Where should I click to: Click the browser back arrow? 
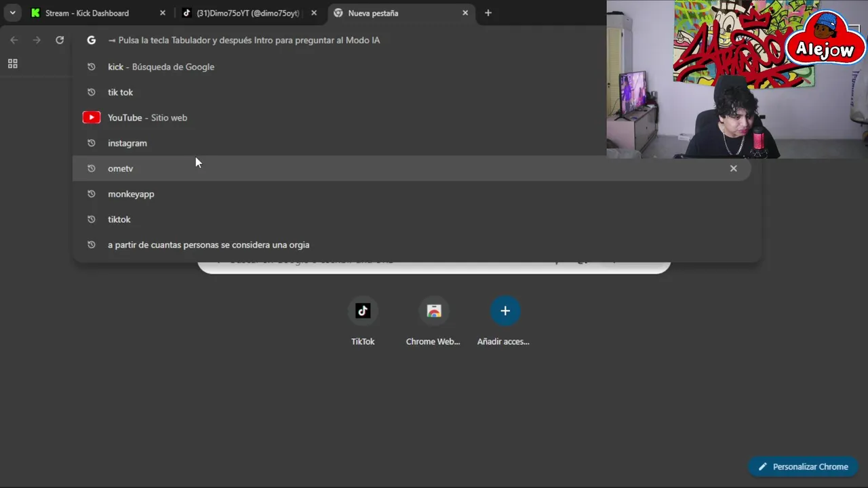tap(14, 40)
